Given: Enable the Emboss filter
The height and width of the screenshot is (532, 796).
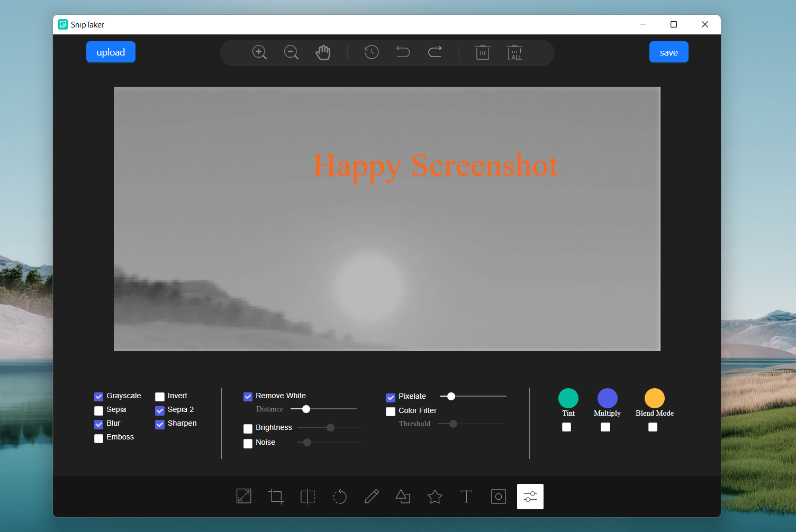Looking at the screenshot, I should point(98,438).
